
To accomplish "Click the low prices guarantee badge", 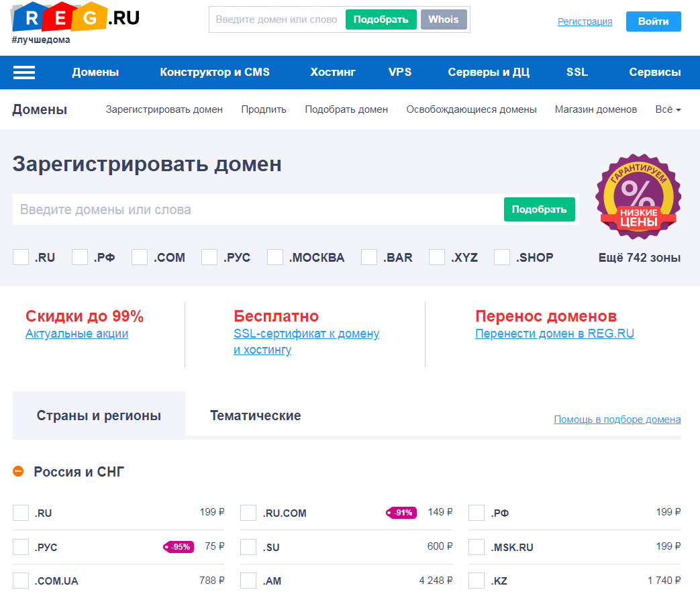I will click(x=638, y=197).
